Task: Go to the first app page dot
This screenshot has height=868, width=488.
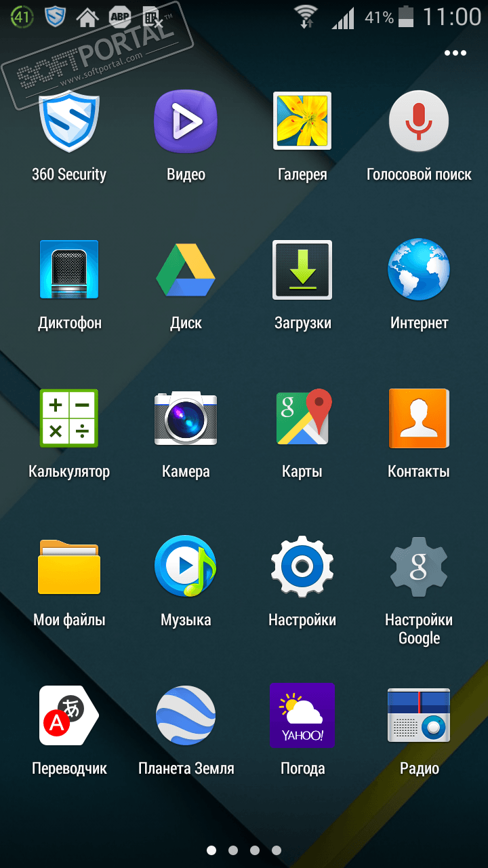Action: pyautogui.click(x=211, y=850)
